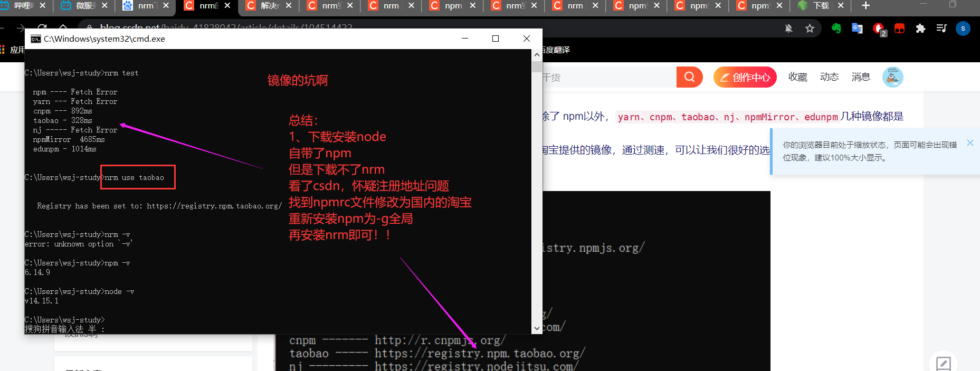Click the red square extension icon
The image size is (980, 371).
point(899,28)
